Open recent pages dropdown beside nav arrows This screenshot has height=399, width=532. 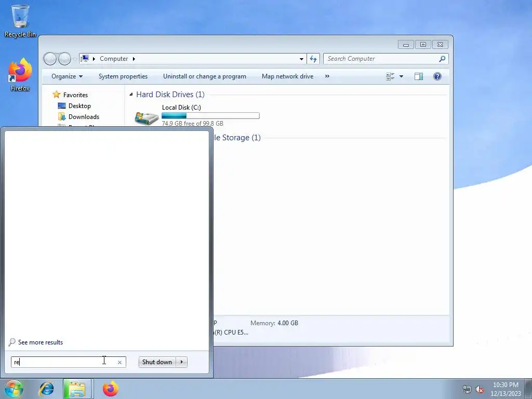pos(75,59)
